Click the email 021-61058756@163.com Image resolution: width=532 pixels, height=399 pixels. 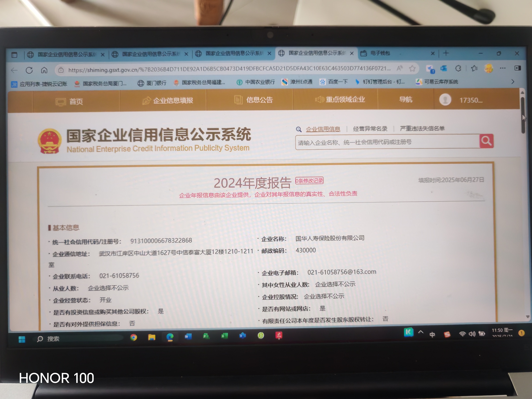[x=342, y=272]
